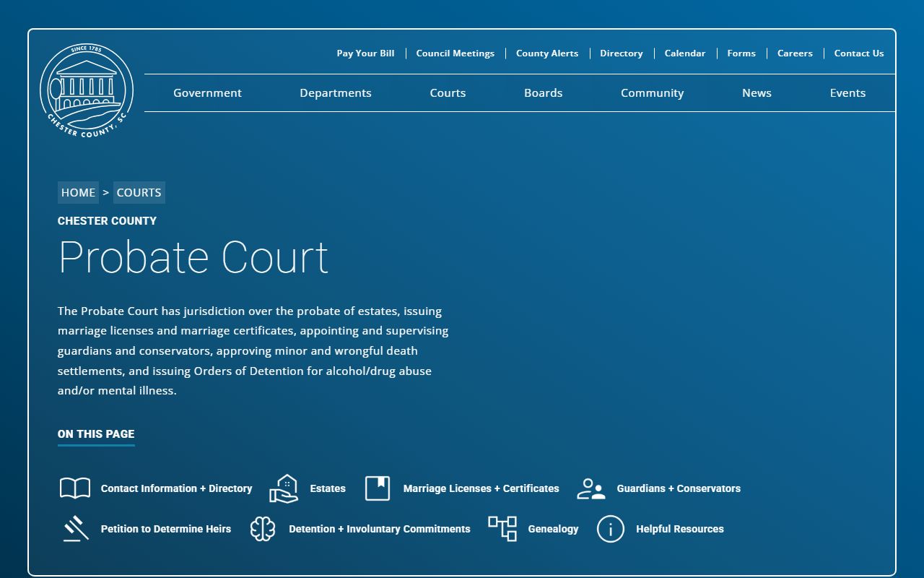Click the bookmark icon for Marriage Licenses
Screen dimensions: 924x578
click(378, 488)
